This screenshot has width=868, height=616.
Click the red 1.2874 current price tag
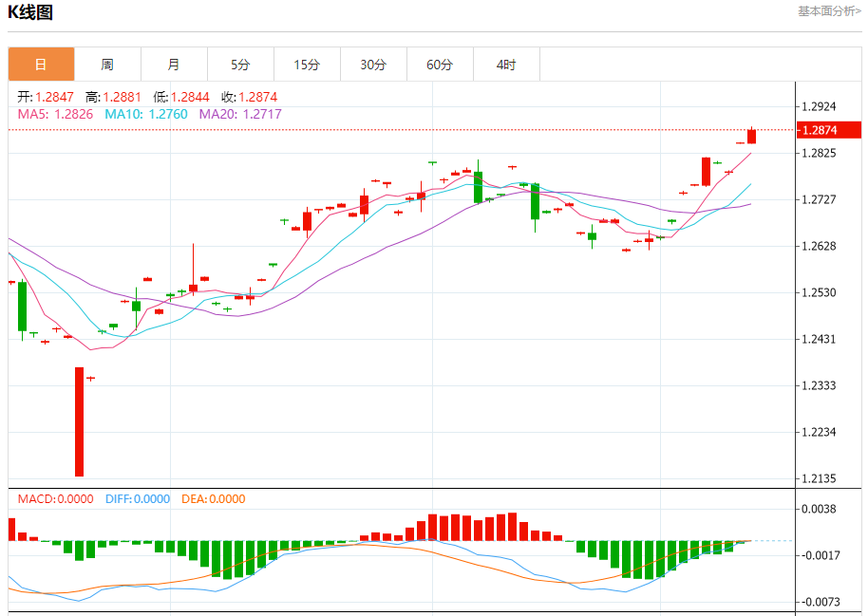pyautogui.click(x=829, y=130)
